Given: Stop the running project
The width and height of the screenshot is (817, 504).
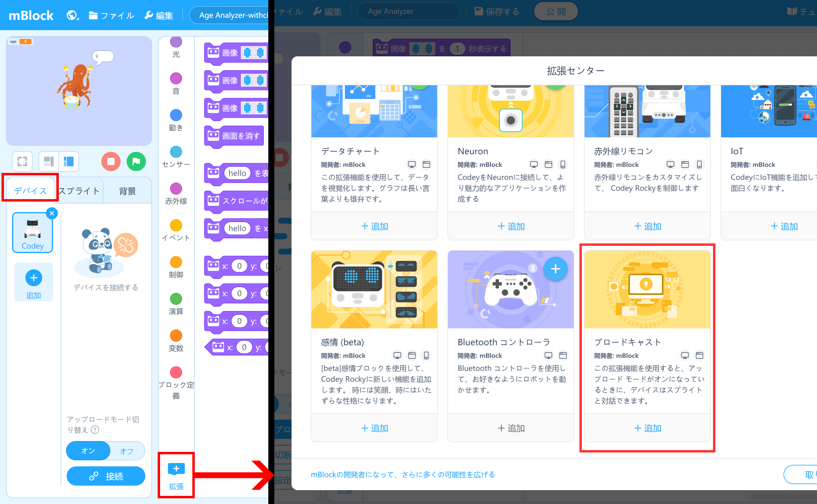Looking at the screenshot, I should click(111, 161).
